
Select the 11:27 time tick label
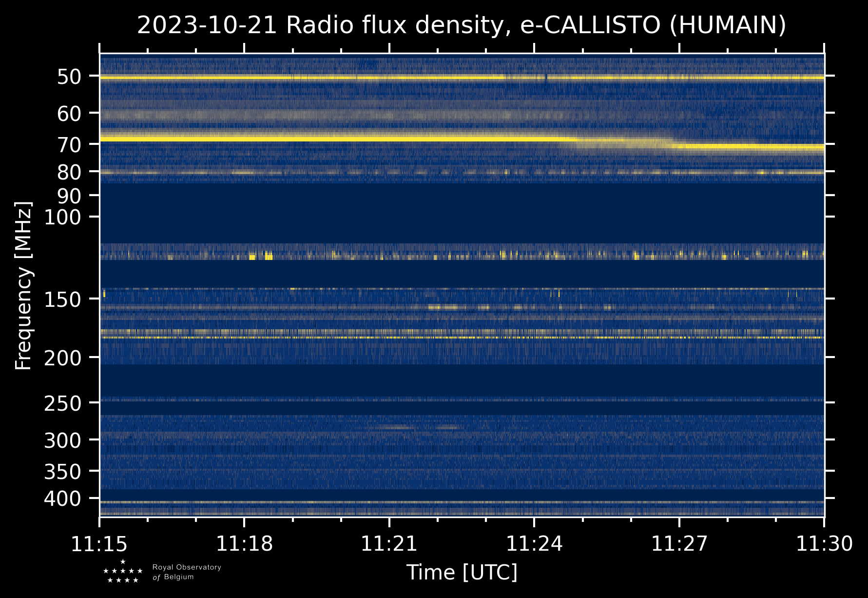pyautogui.click(x=679, y=544)
